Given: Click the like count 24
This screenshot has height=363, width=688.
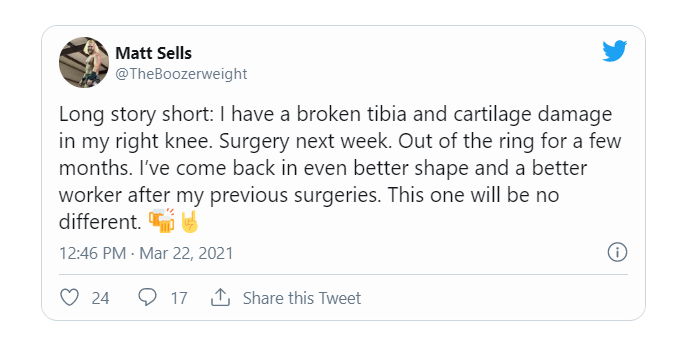Looking at the screenshot, I should coord(100,298).
